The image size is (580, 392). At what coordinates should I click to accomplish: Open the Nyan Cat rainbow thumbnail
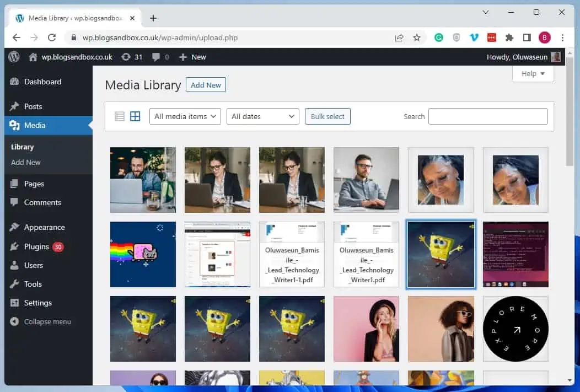[x=143, y=254]
